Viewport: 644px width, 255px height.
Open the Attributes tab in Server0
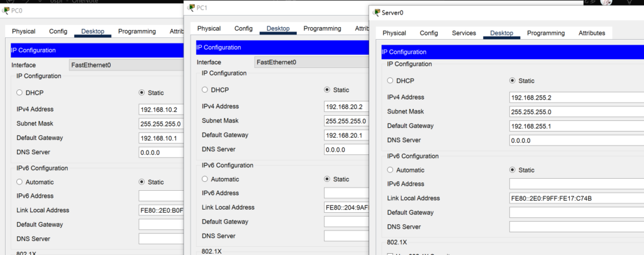tap(591, 33)
